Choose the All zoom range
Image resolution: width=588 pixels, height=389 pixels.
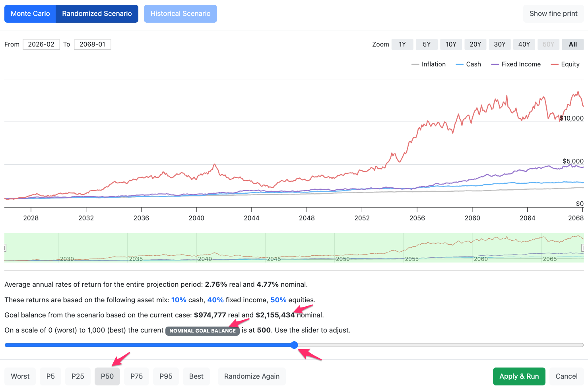coord(573,44)
